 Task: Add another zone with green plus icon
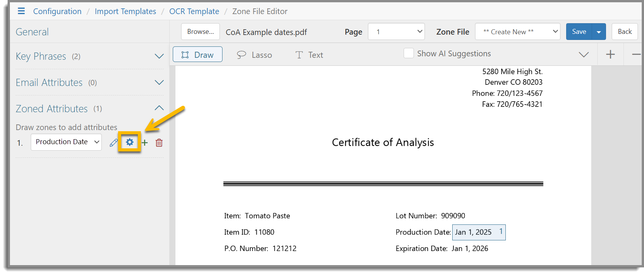coord(145,143)
